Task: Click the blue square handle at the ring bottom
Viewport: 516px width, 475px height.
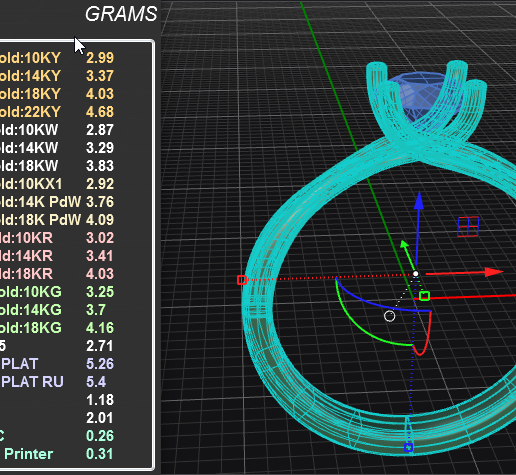Action: 408,447
